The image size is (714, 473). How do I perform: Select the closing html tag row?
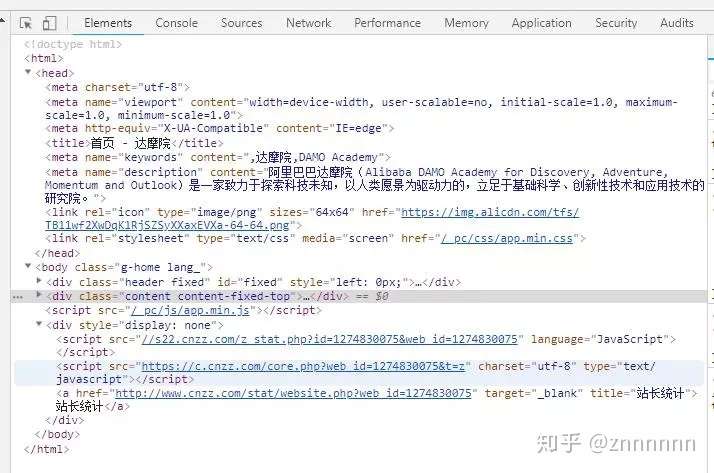click(x=47, y=449)
